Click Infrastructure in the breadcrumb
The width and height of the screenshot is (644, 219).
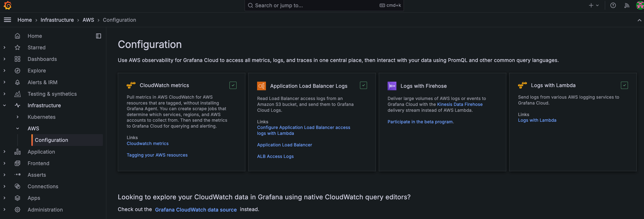click(57, 20)
